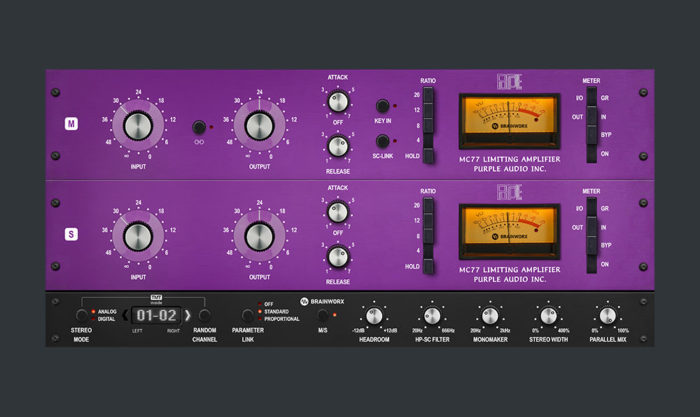Click the M channel RELEASE knob
The image size is (700, 417).
tap(338, 146)
